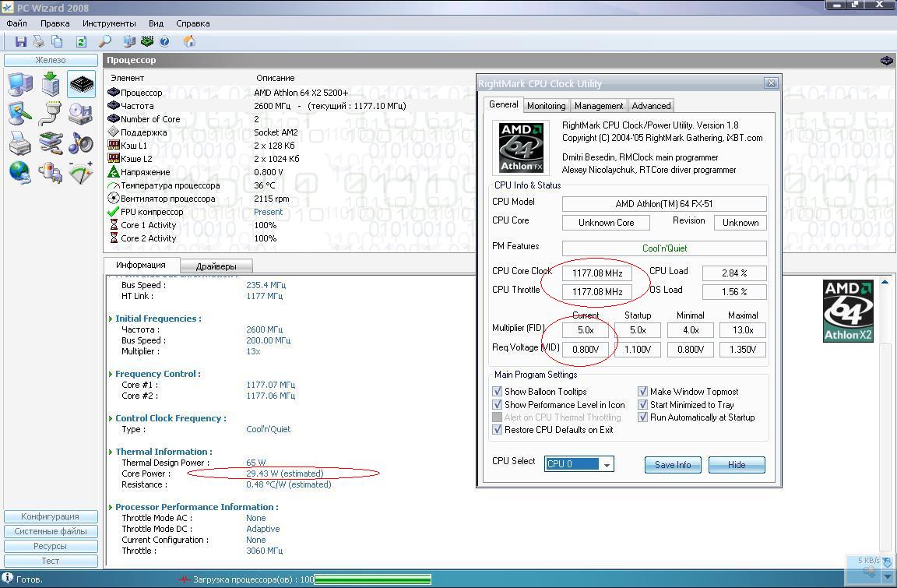Open the Инструменты menu
Viewport: 897px width, 588px height.
point(109,23)
